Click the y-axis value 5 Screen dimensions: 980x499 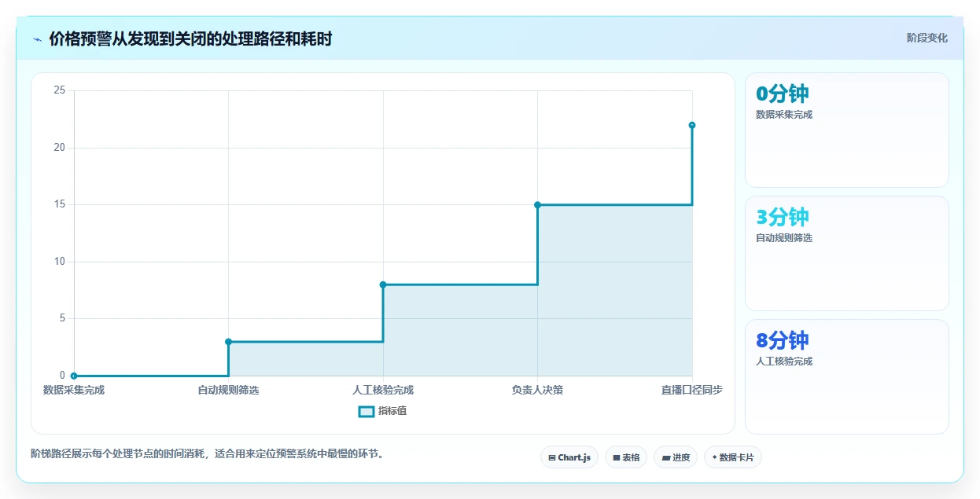(62, 318)
